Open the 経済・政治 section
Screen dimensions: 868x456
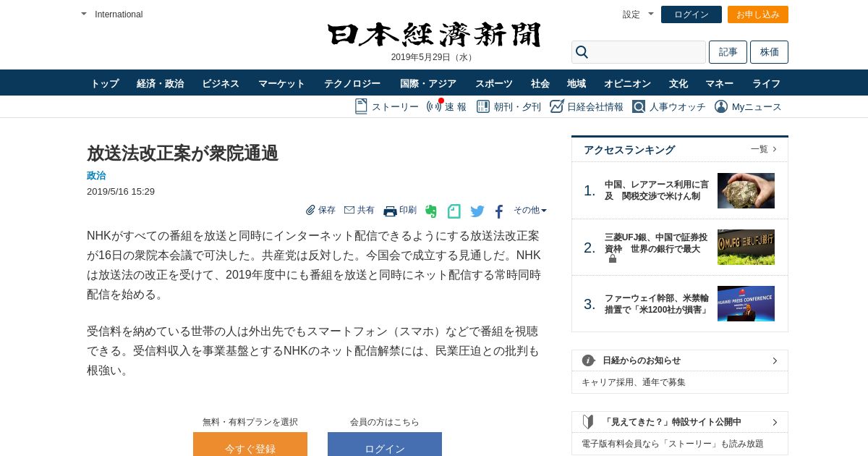161,83
